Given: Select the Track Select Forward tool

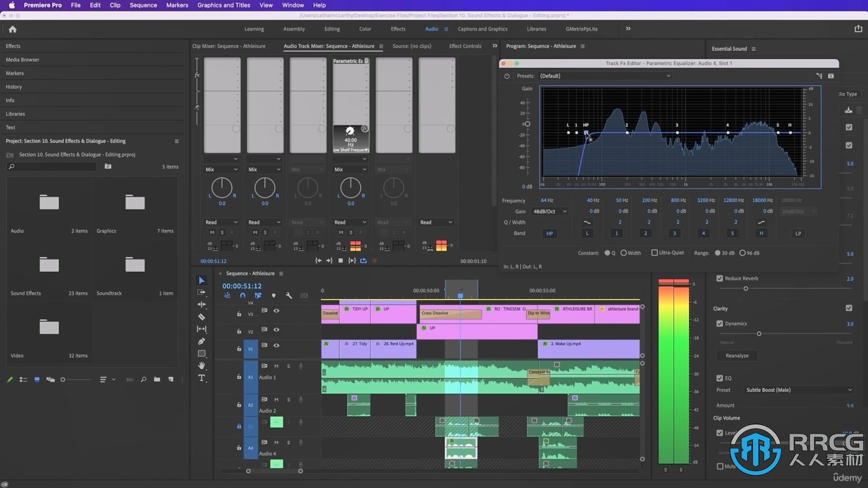Looking at the screenshot, I should pyautogui.click(x=201, y=292).
